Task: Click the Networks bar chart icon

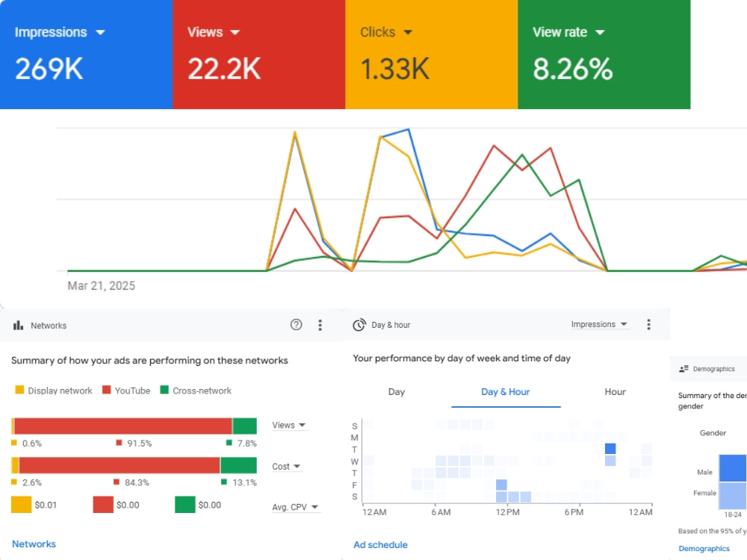Action: point(18,326)
